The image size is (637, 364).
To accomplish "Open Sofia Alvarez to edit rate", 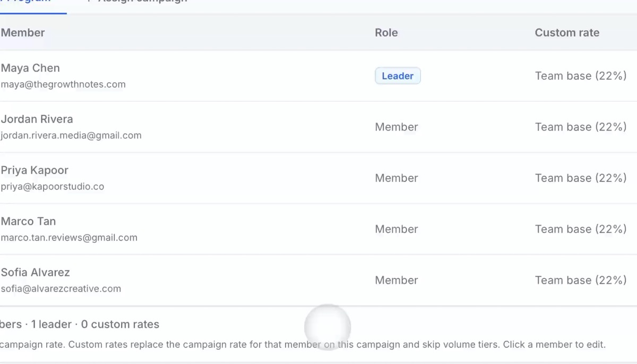I will point(318,280).
